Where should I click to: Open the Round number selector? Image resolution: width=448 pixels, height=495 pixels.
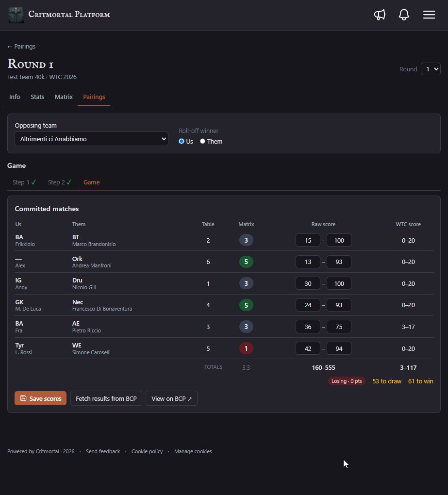click(431, 69)
